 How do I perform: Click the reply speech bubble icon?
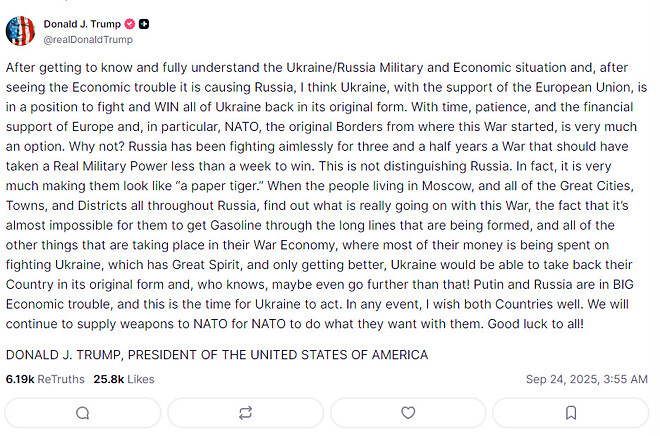pos(82,412)
